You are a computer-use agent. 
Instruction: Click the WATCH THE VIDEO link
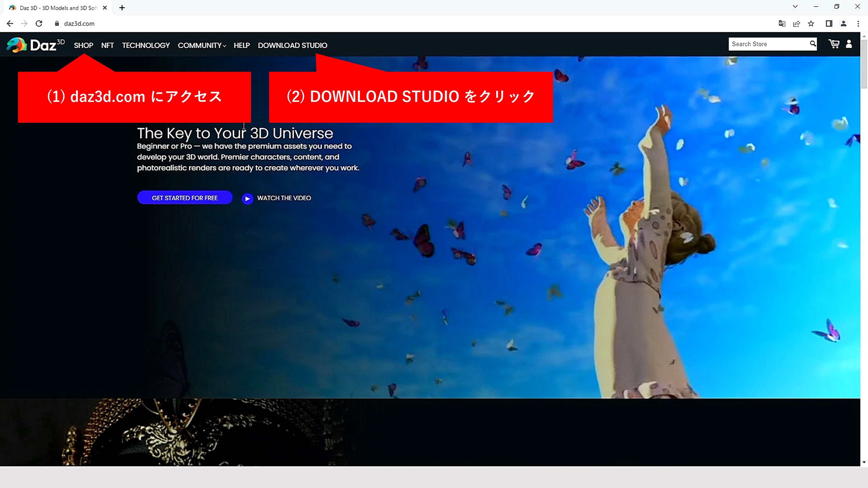coord(284,198)
